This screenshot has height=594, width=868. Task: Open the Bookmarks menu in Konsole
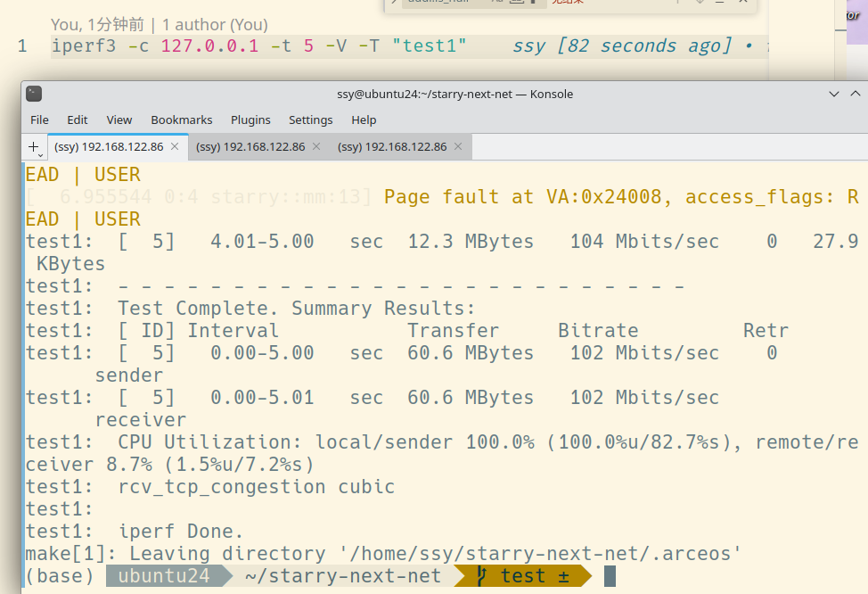181,120
